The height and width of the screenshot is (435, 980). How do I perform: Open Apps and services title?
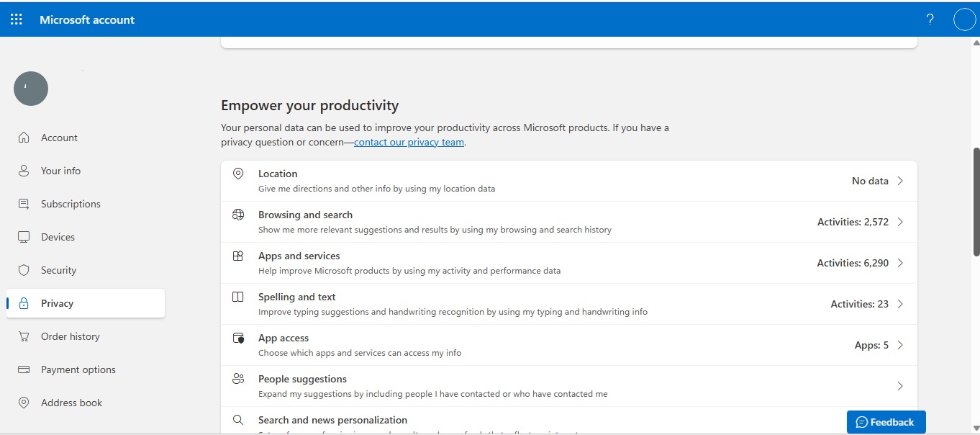pyautogui.click(x=299, y=256)
